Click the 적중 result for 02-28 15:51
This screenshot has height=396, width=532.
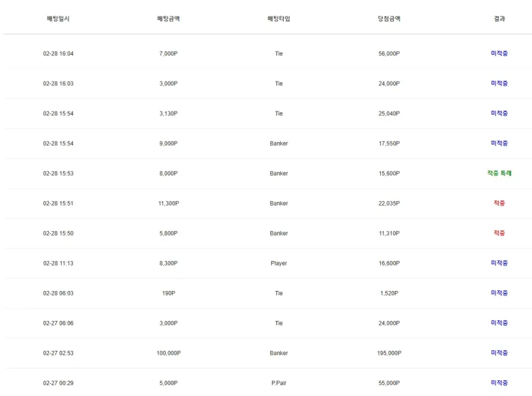click(x=499, y=203)
